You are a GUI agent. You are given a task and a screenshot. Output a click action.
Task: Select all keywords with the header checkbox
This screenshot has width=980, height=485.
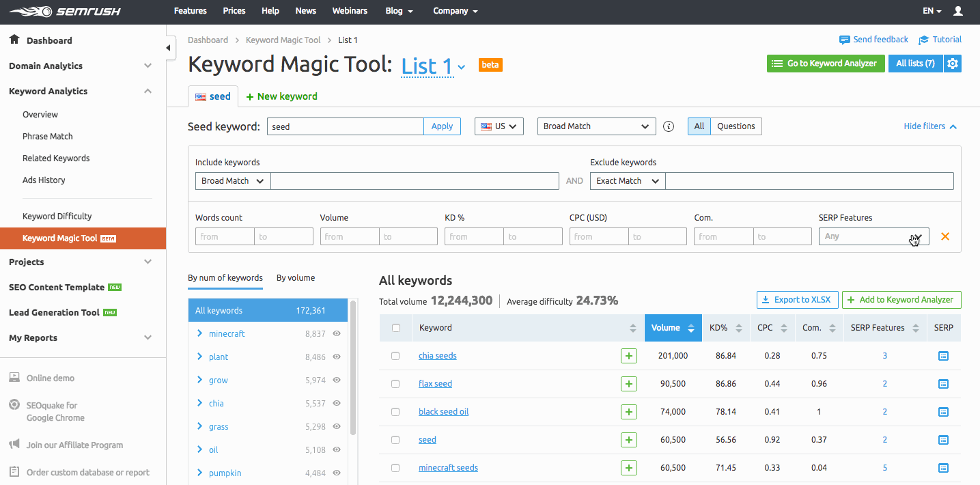tap(395, 327)
